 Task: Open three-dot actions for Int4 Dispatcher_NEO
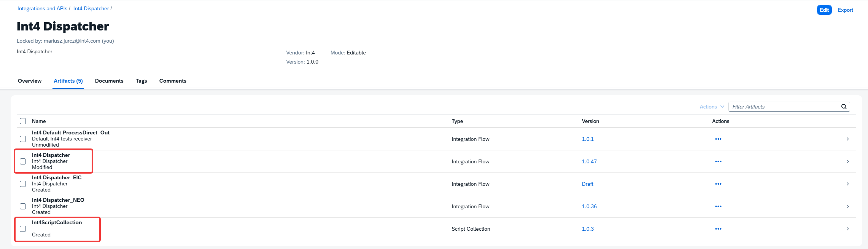718,206
